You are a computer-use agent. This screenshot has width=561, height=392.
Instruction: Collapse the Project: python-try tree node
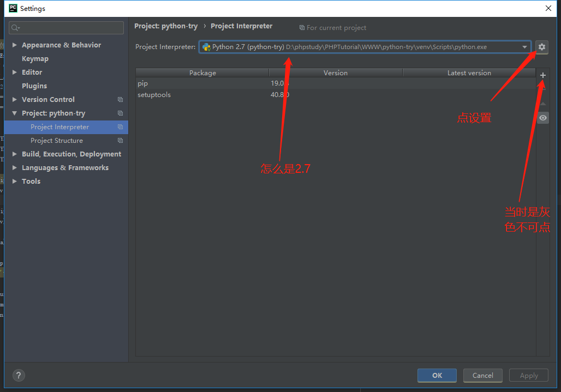(x=15, y=113)
